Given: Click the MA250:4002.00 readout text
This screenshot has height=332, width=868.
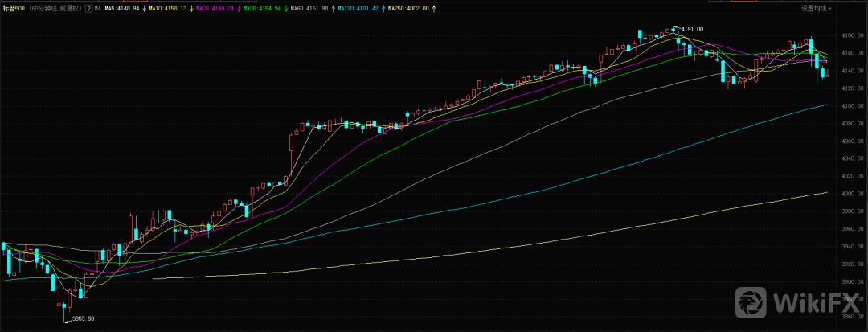Looking at the screenshot, I should [407, 8].
